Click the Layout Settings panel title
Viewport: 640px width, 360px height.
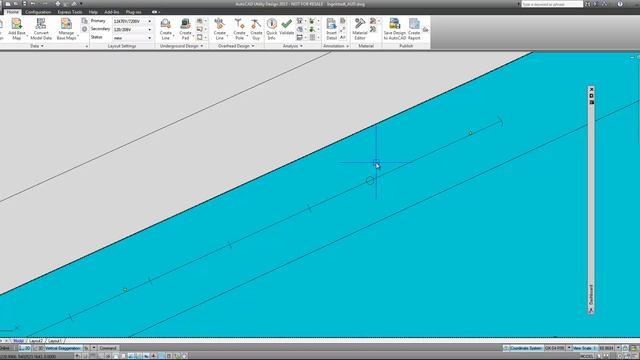122,46
